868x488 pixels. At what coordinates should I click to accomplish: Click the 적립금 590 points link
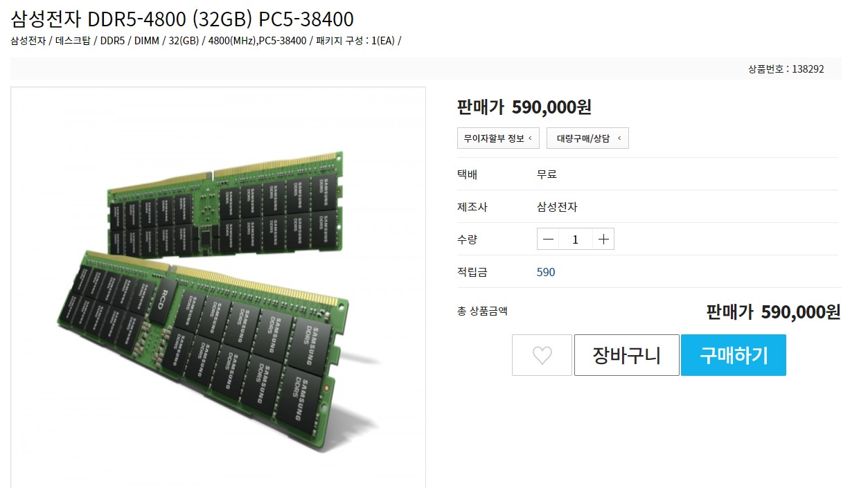click(546, 272)
